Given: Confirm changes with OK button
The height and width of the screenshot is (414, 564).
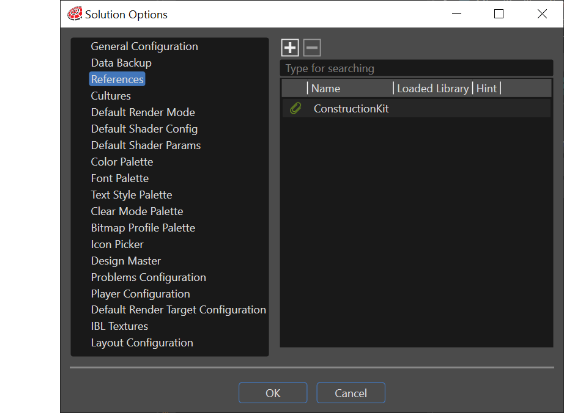Looking at the screenshot, I should (x=273, y=393).
